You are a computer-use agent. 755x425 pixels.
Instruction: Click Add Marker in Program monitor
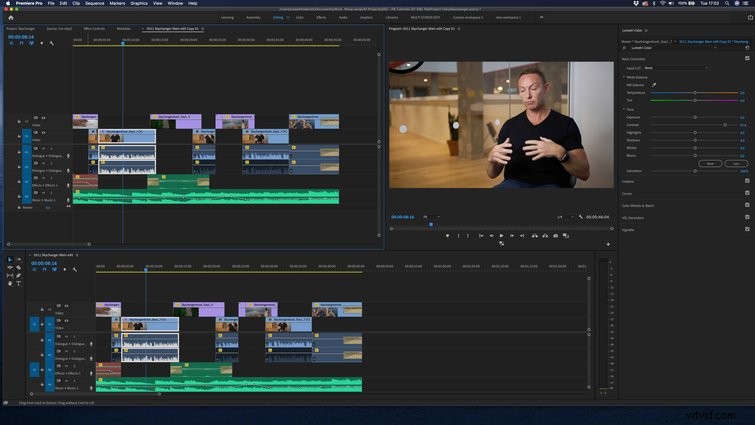[x=447, y=236]
